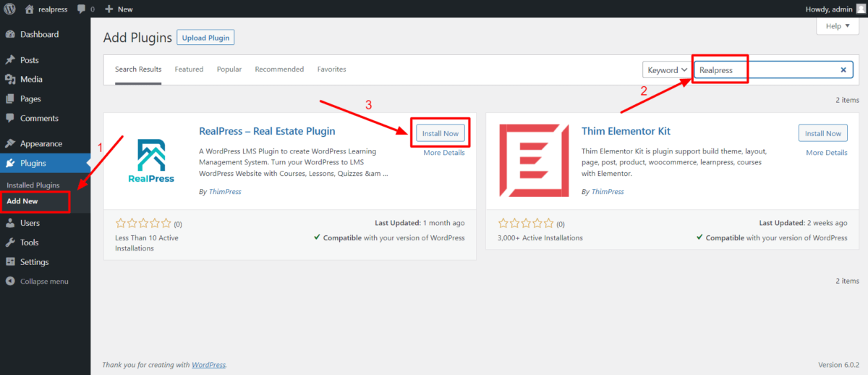Open ThimPress author link under RealPress

tap(224, 192)
